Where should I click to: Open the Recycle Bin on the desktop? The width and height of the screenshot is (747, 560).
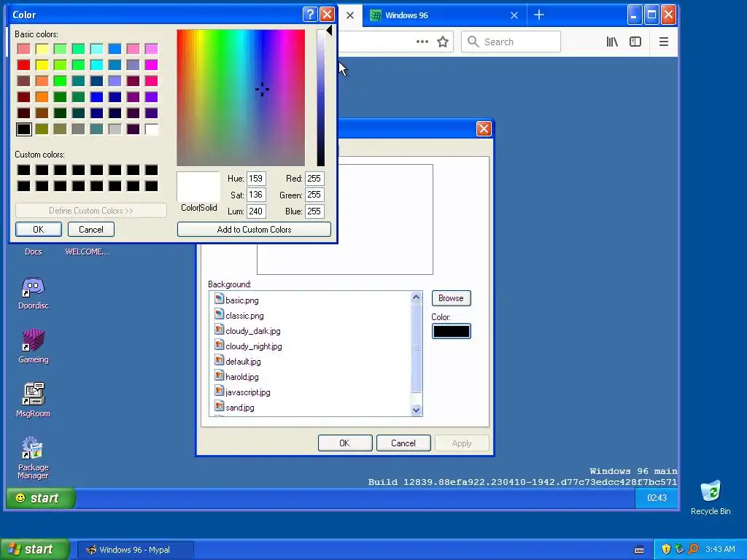pyautogui.click(x=711, y=497)
